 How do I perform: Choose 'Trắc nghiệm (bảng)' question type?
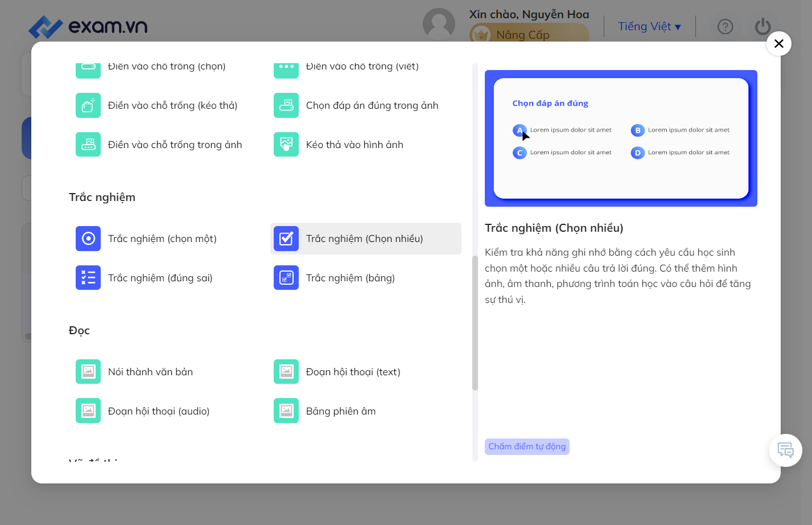pos(366,278)
